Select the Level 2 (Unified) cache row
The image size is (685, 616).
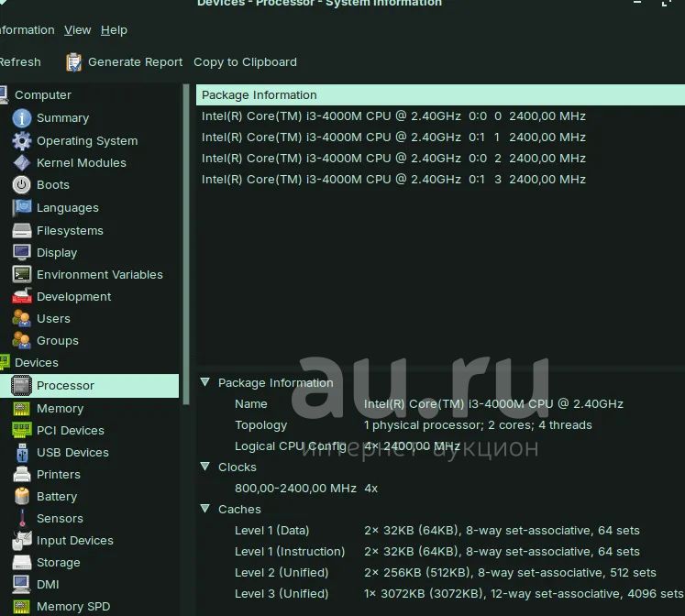click(440, 572)
